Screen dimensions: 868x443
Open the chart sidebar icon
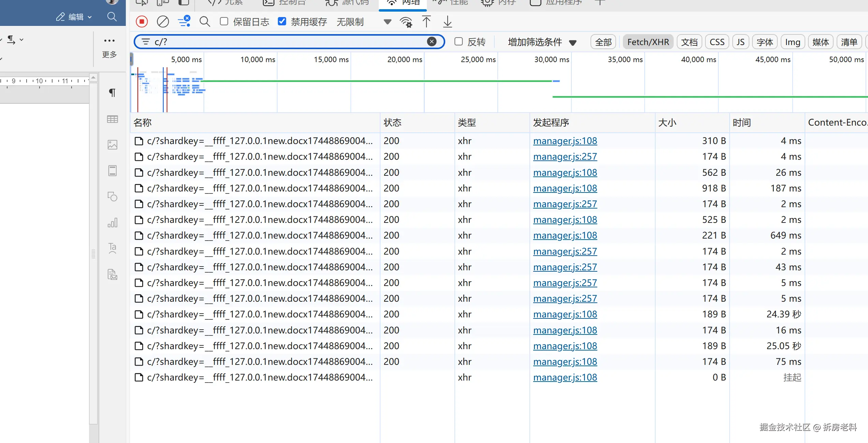click(113, 223)
